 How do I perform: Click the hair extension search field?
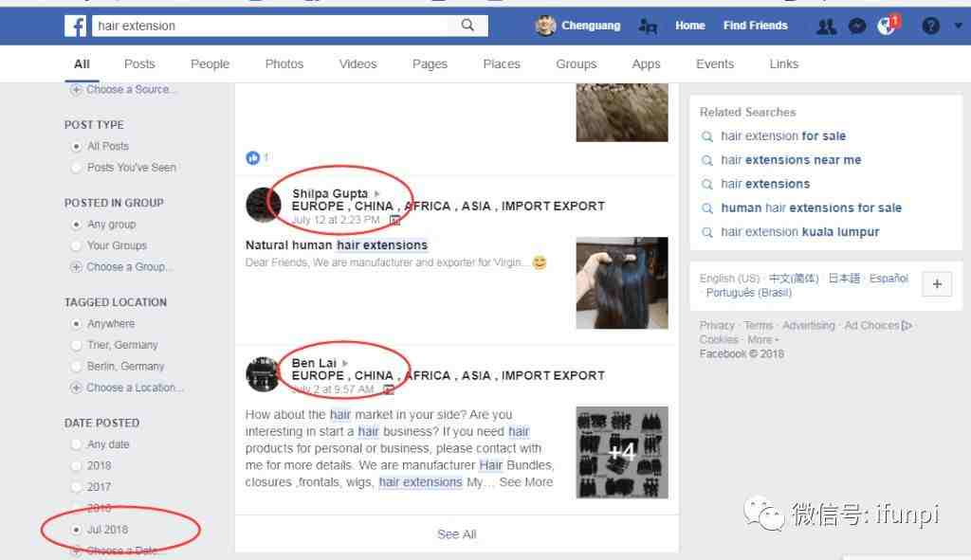coord(275,27)
